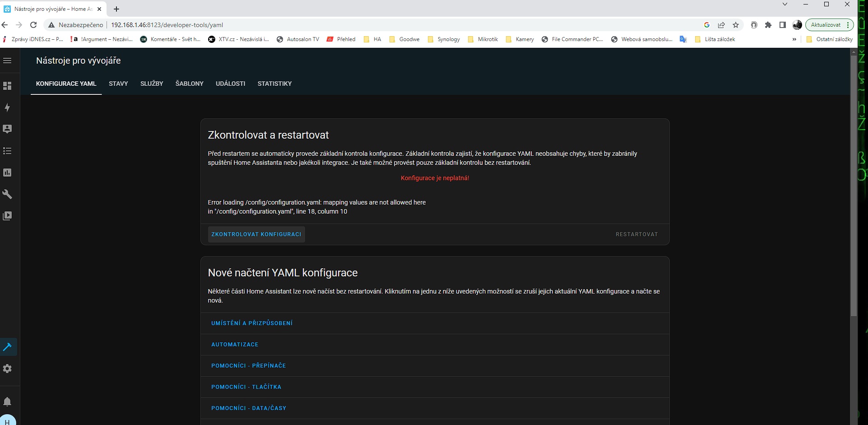This screenshot has width=868, height=425.
Task: Open the Lišta záložek bookmarks folder
Action: pyautogui.click(x=715, y=39)
